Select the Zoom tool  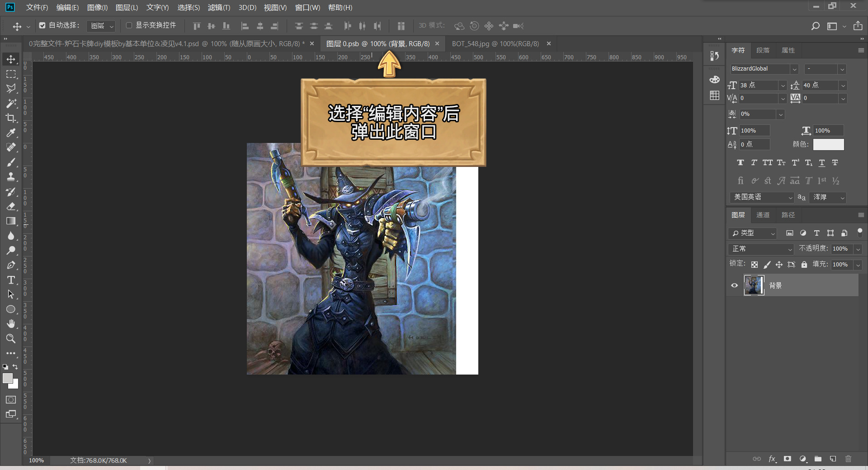[x=11, y=338]
